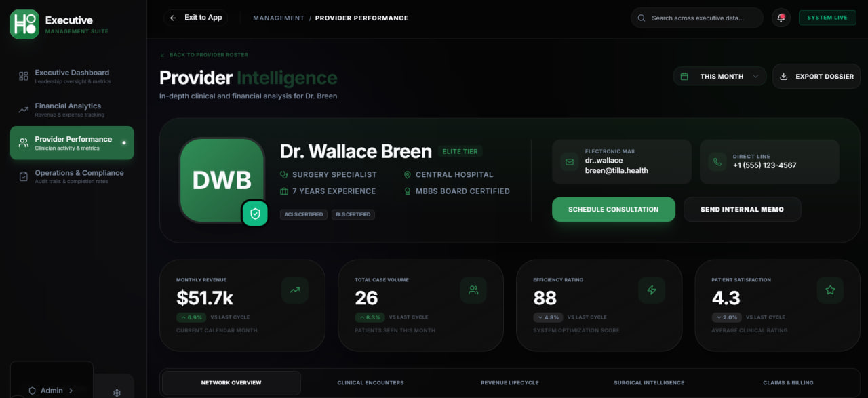
Task: Click the 2.0% satisfaction change badge
Action: (x=726, y=317)
